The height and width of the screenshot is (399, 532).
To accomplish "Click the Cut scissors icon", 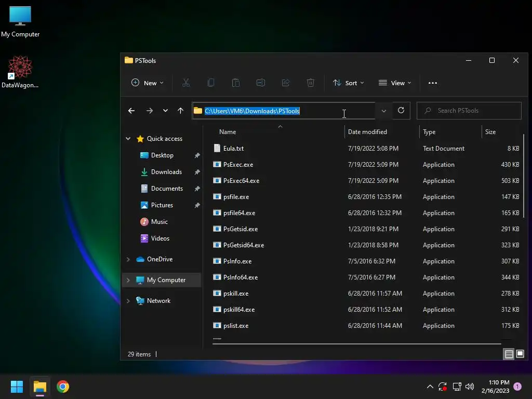I will point(186,83).
